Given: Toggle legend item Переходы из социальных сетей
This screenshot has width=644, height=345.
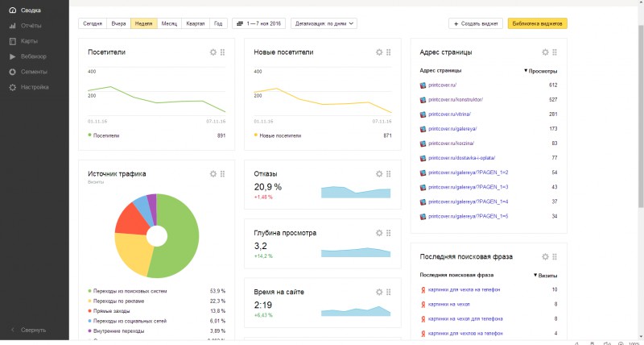Looking at the screenshot, I should click(x=127, y=321).
